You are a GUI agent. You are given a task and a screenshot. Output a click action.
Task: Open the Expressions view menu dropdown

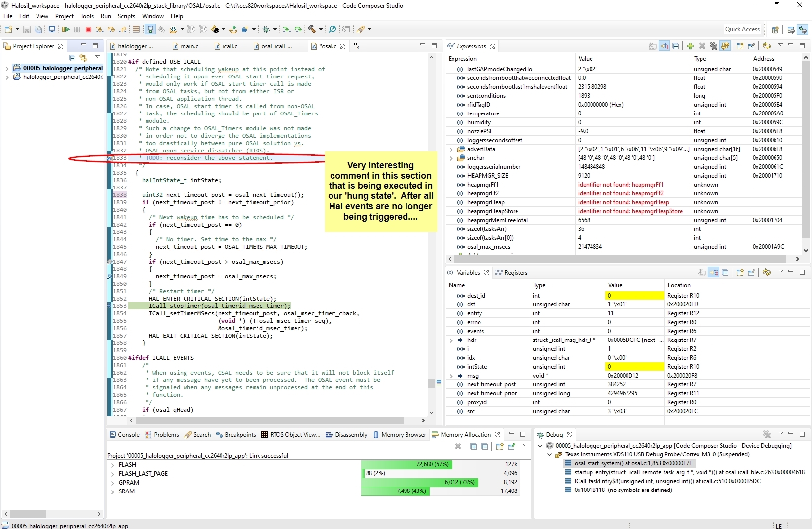coord(780,45)
